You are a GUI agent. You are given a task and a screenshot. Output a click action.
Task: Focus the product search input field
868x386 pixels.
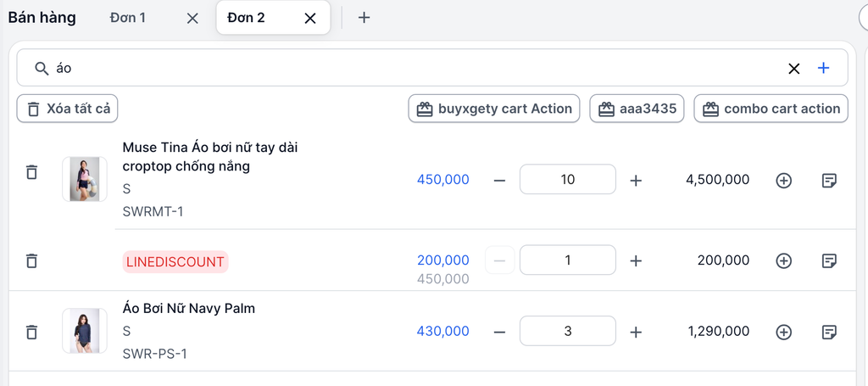click(x=407, y=68)
